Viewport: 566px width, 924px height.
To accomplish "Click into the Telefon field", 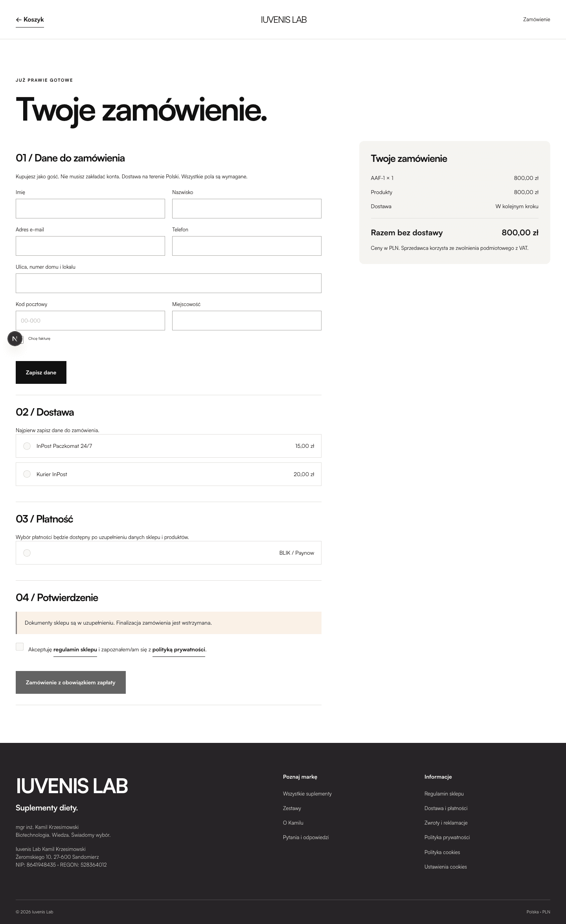I will click(x=247, y=246).
